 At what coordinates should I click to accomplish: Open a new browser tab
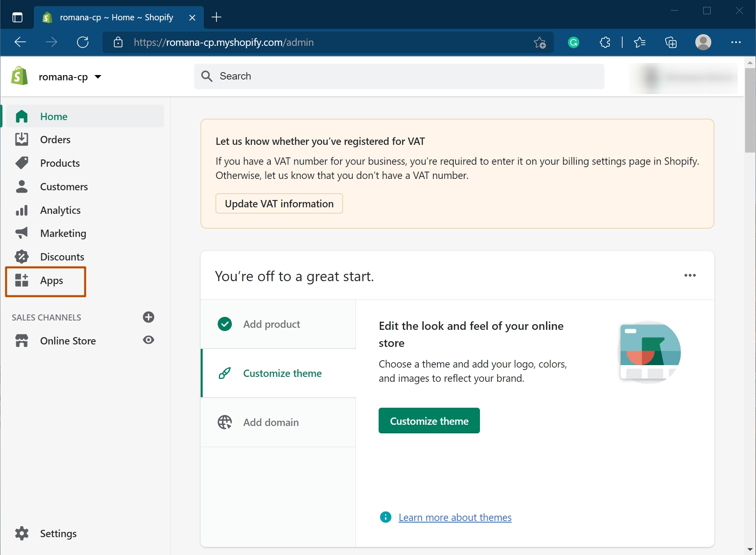click(x=216, y=17)
